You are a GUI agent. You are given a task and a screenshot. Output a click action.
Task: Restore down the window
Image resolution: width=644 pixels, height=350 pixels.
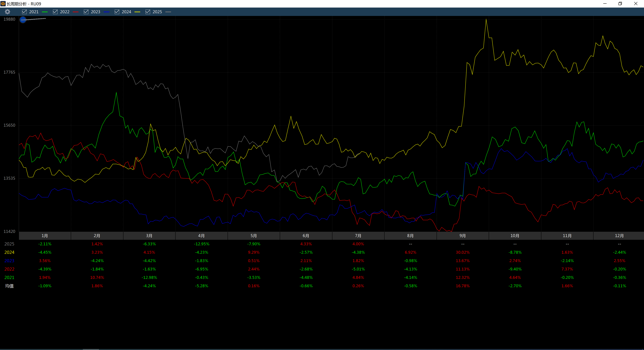[x=620, y=4]
